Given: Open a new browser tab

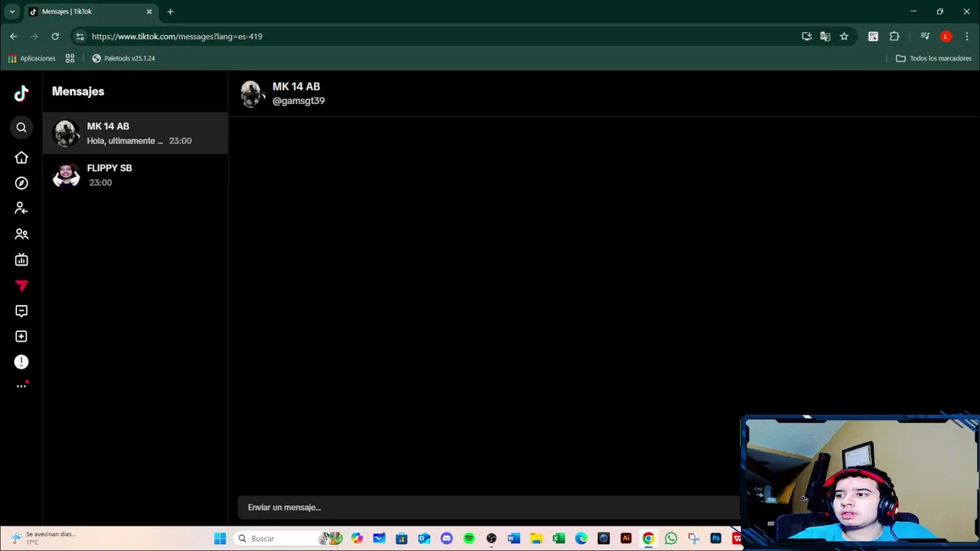Looking at the screenshot, I should [x=170, y=11].
